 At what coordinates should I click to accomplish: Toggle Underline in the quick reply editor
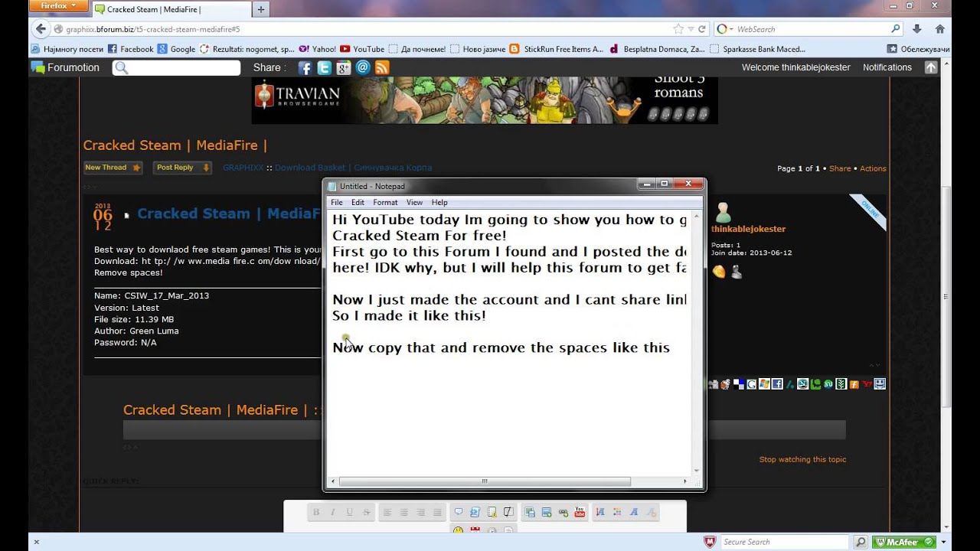[x=349, y=512]
